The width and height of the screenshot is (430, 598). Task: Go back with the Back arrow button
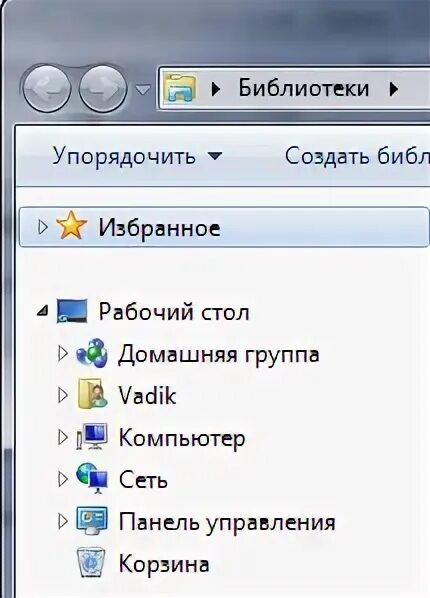point(47,89)
